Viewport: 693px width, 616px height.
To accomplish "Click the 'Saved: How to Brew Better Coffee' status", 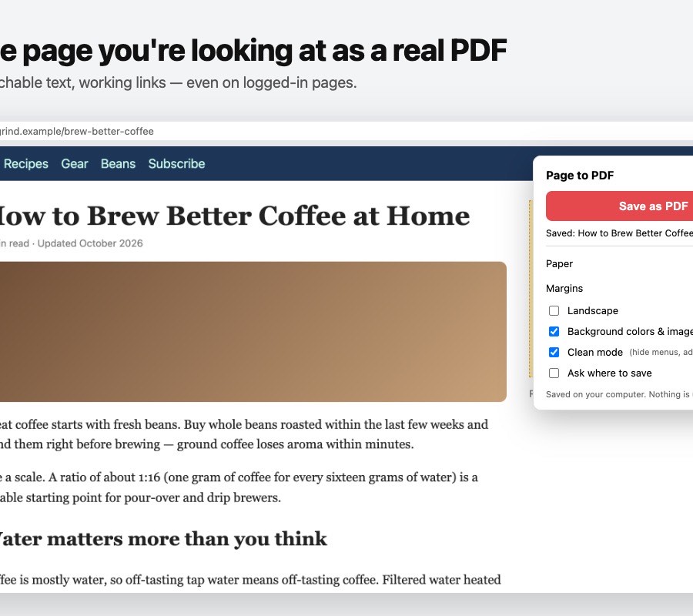I will click(x=619, y=233).
